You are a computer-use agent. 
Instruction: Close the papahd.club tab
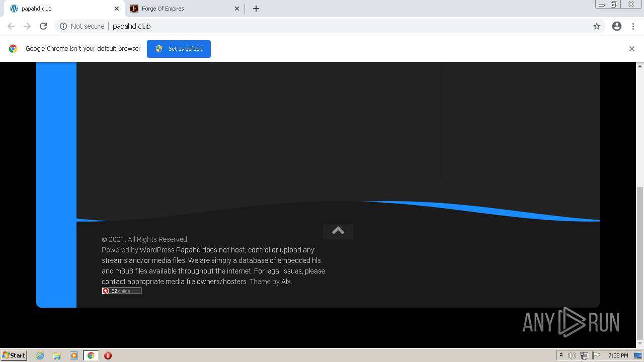point(117,9)
